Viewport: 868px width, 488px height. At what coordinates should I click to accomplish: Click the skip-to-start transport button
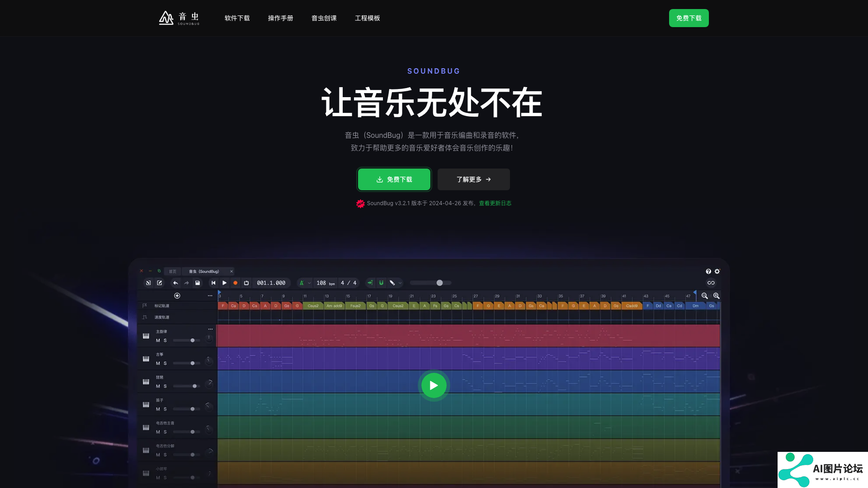pos(213,283)
